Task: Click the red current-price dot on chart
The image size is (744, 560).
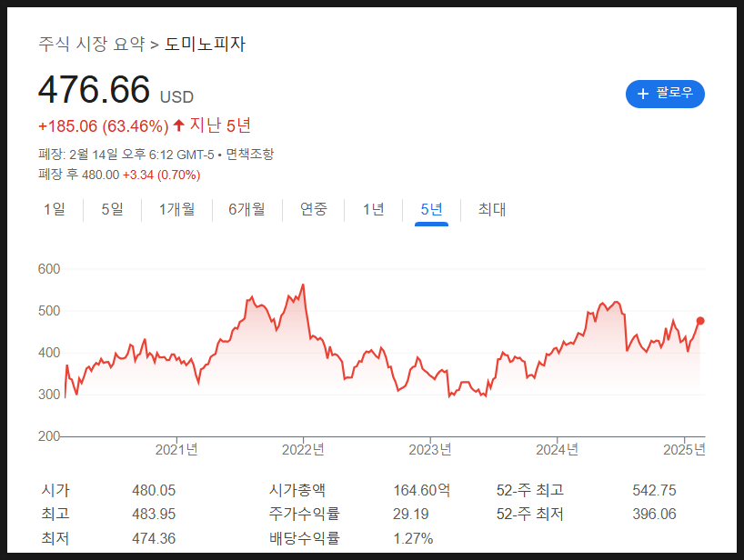Action: pos(700,321)
